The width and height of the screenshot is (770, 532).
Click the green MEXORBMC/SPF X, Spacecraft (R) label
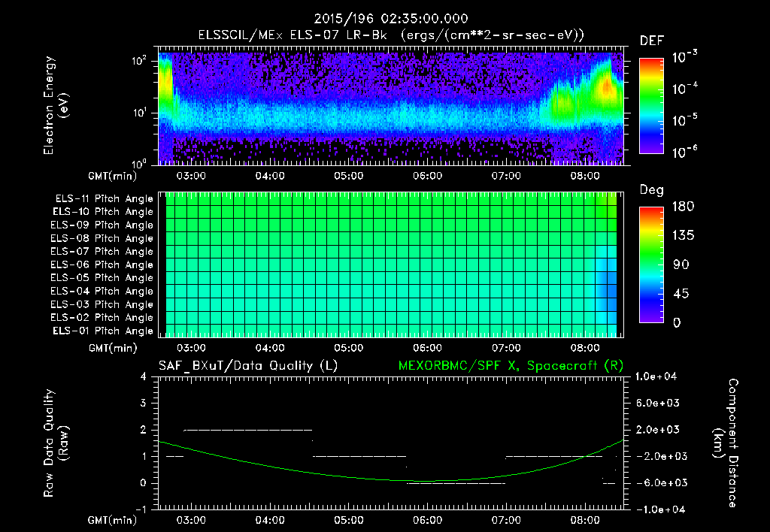coord(511,366)
